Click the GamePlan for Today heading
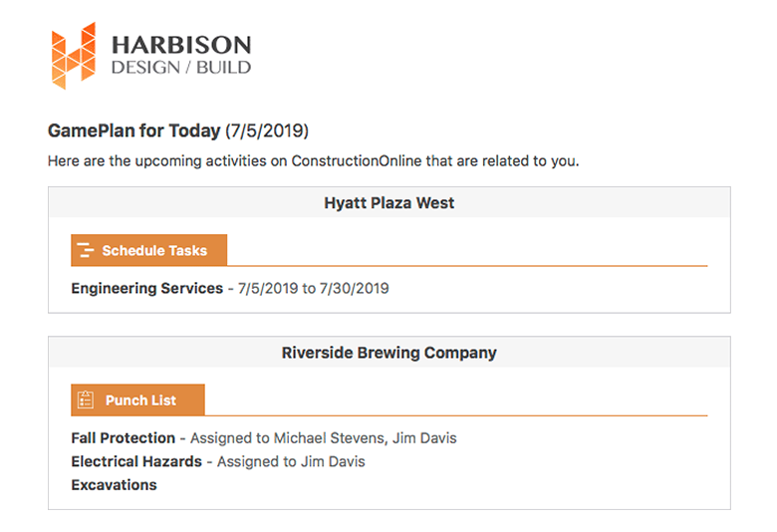 [134, 131]
